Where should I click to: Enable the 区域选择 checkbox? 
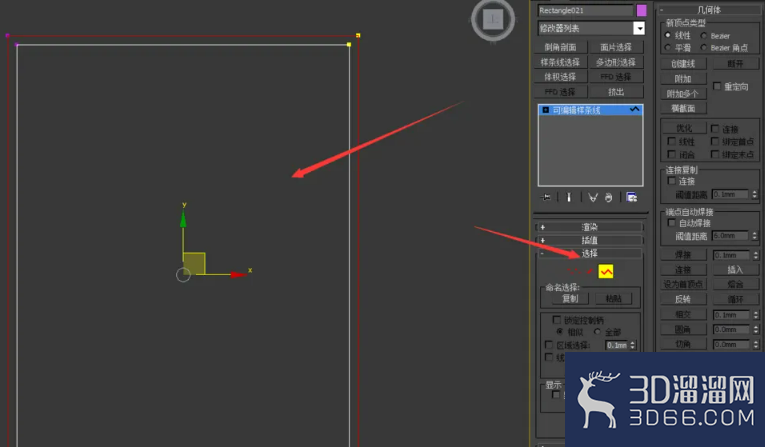(x=549, y=345)
